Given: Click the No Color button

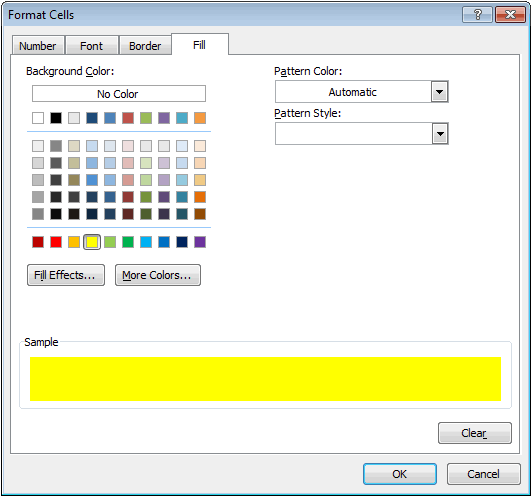Looking at the screenshot, I should click(x=119, y=94).
